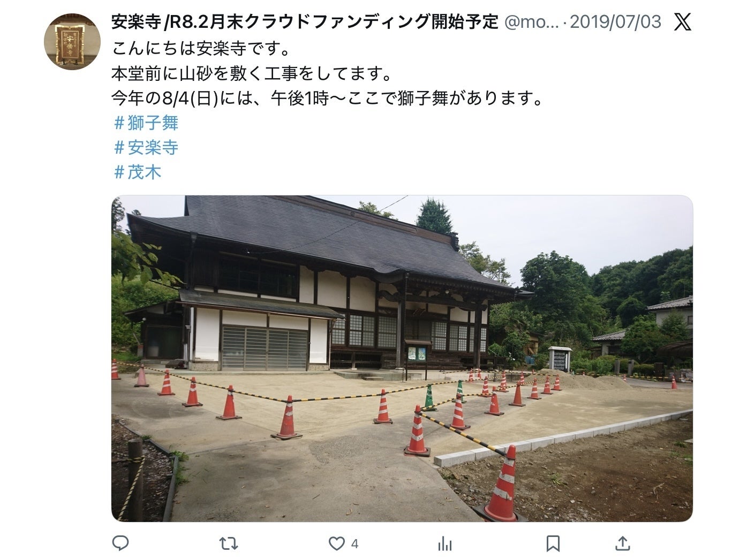Open hashtag ＃安楽寺 link
This screenshot has height=560, width=732.
tap(146, 147)
